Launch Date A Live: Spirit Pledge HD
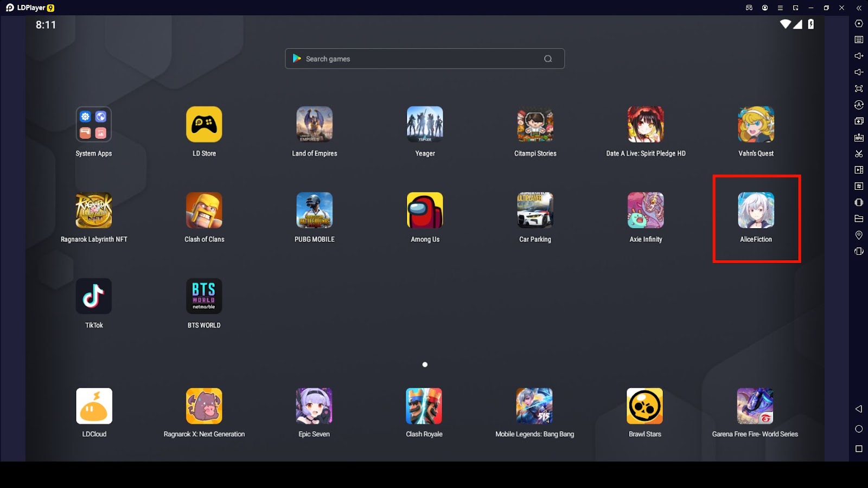This screenshot has width=868, height=488. 646,124
